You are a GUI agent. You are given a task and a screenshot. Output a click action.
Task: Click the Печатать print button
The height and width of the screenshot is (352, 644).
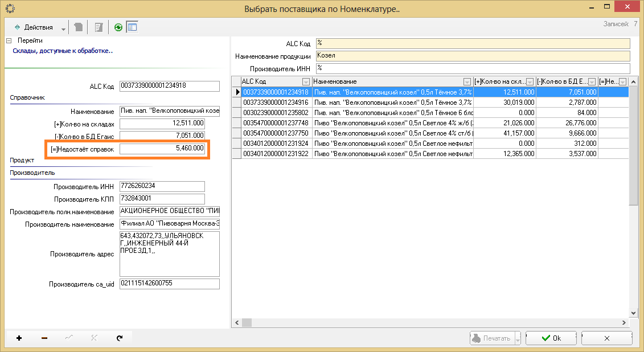(x=492, y=338)
